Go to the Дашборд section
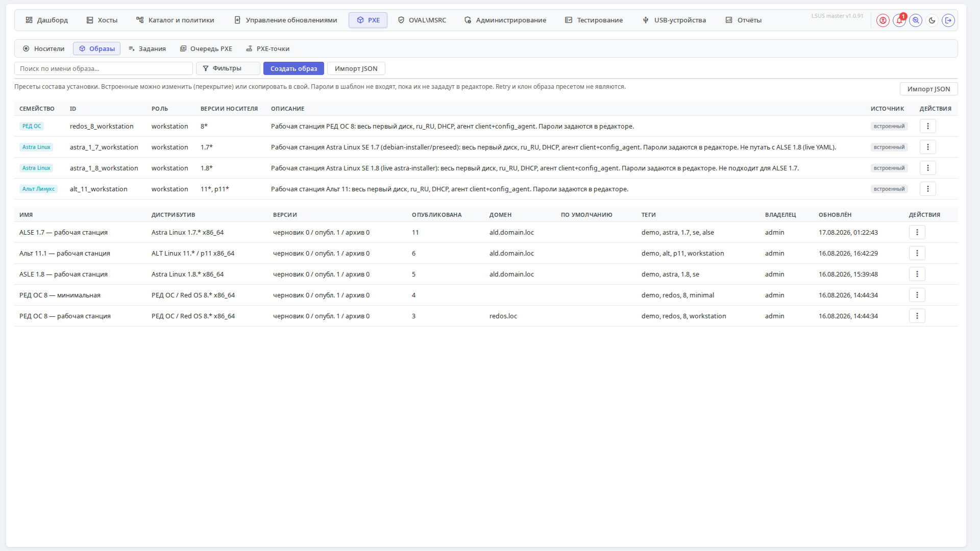Viewport: 980px width, 551px height. 46,20
